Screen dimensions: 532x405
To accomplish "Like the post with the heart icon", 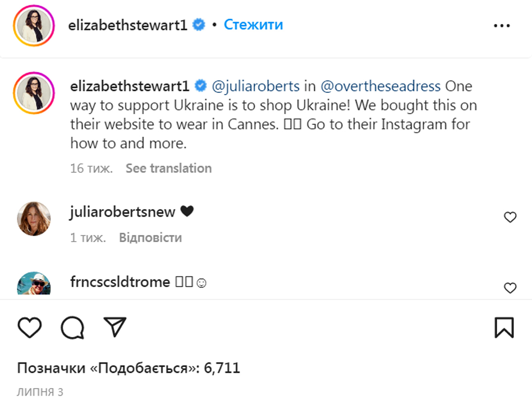I will tap(30, 327).
